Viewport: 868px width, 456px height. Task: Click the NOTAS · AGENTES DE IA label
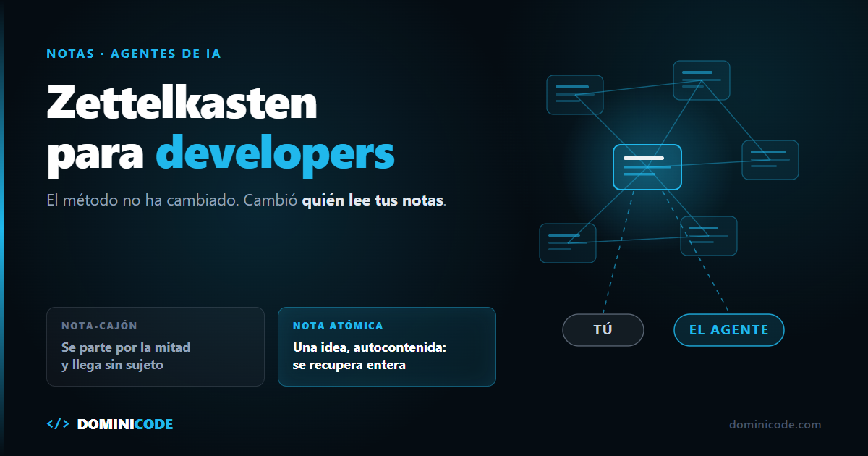coord(134,54)
